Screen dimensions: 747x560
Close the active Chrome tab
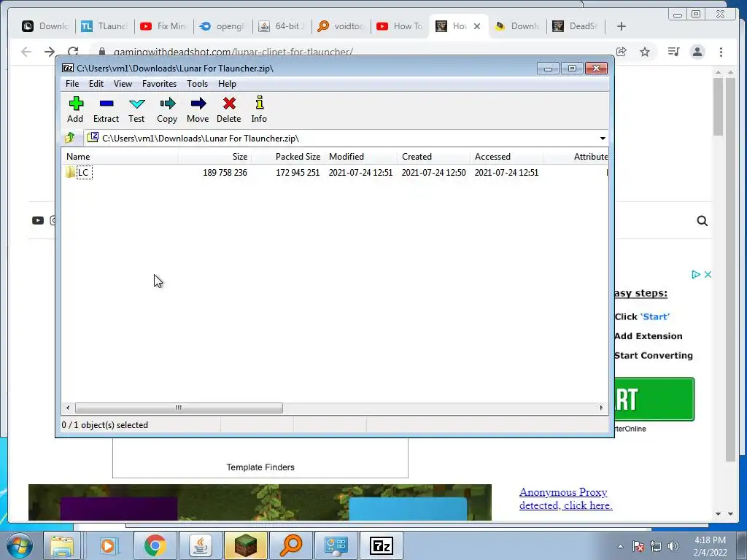tap(477, 26)
